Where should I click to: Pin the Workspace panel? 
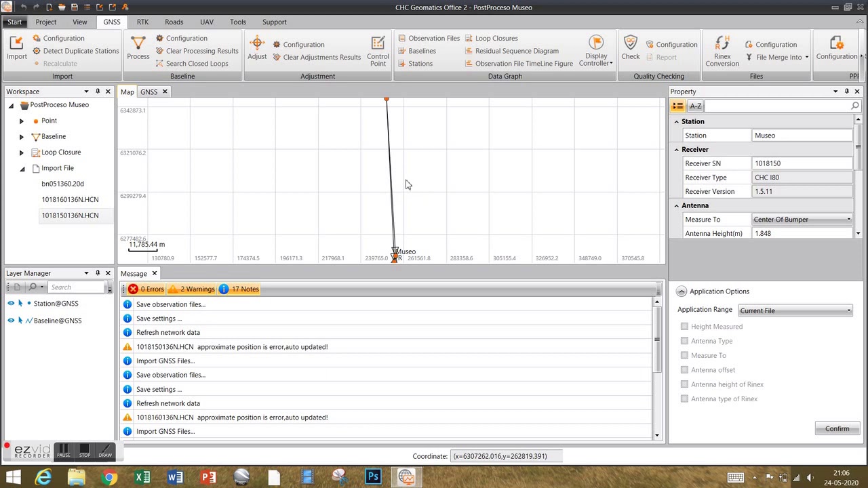point(97,91)
